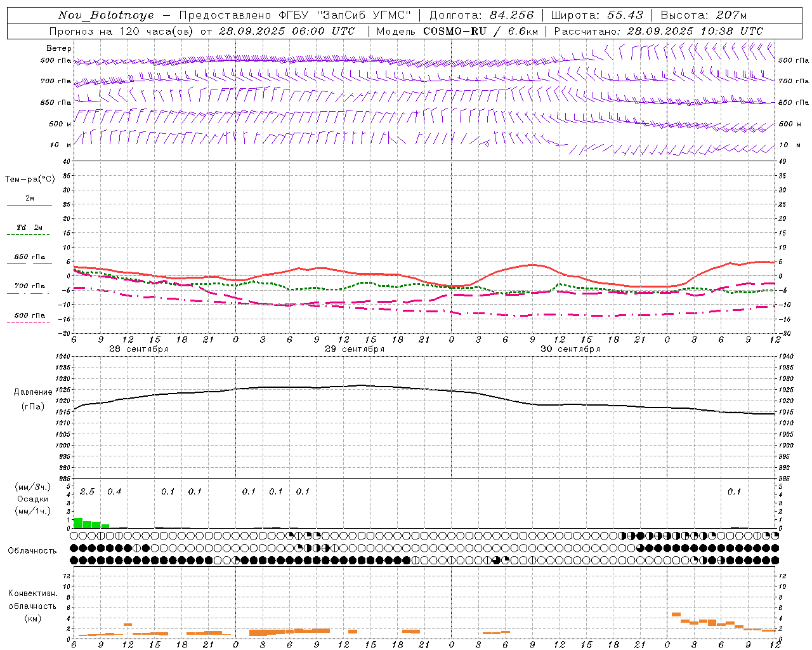Click the 2.5 precipitation amount value
Image resolution: width=812 pixels, height=650 pixels.
[x=87, y=492]
